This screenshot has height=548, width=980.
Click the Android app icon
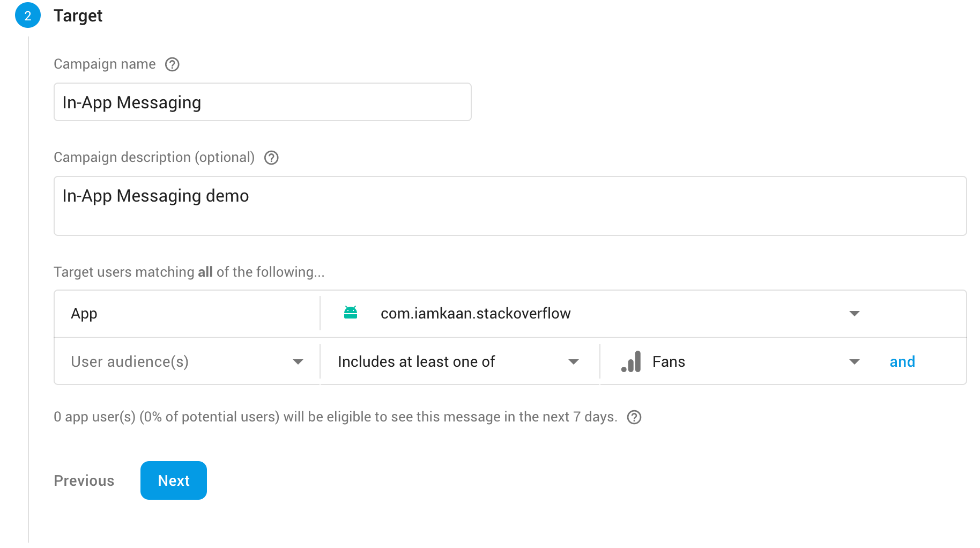coord(351,313)
